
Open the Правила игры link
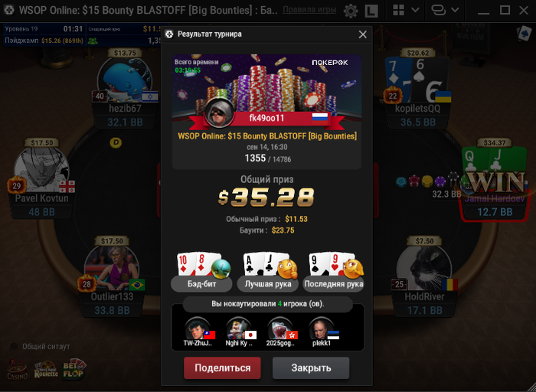pos(309,10)
